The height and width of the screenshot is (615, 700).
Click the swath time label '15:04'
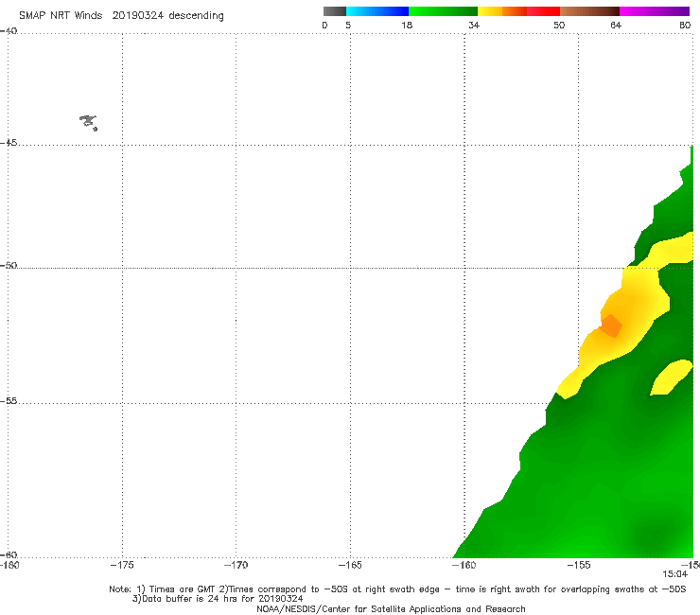674,574
